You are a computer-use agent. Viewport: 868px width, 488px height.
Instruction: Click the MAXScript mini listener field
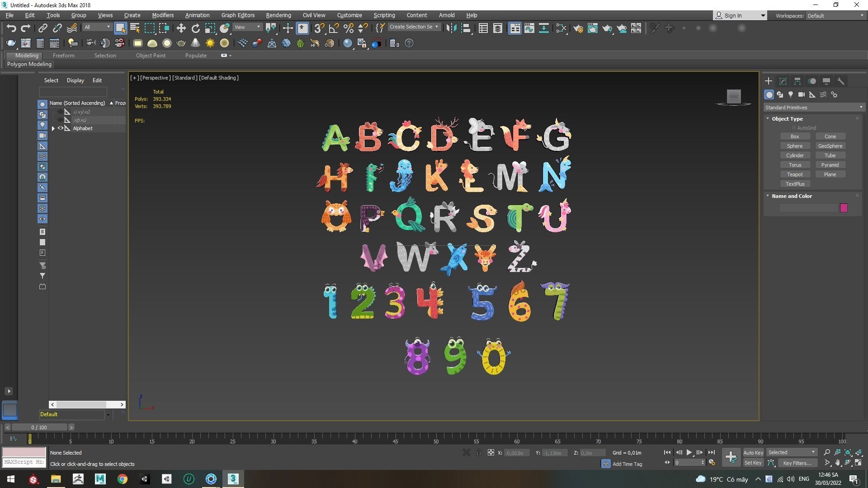[24, 462]
